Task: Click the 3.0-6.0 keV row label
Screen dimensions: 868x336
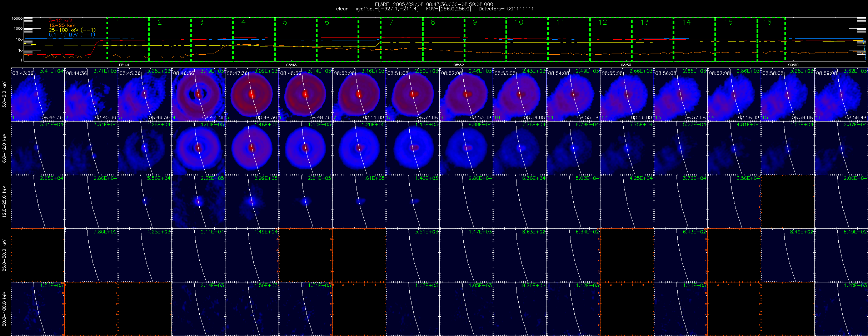Action: point(4,95)
